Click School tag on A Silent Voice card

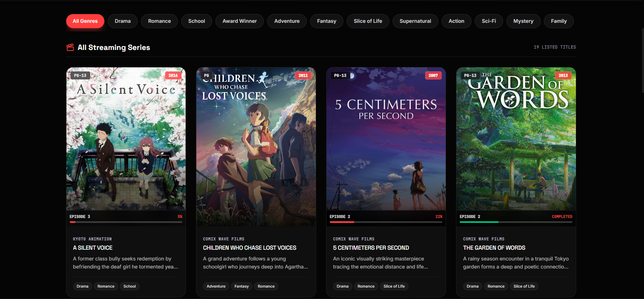tap(130, 286)
